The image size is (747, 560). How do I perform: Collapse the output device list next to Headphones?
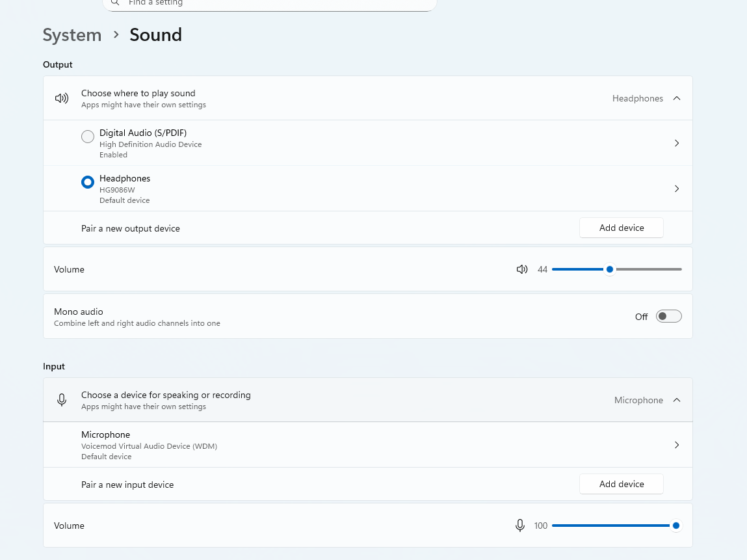[x=677, y=98]
